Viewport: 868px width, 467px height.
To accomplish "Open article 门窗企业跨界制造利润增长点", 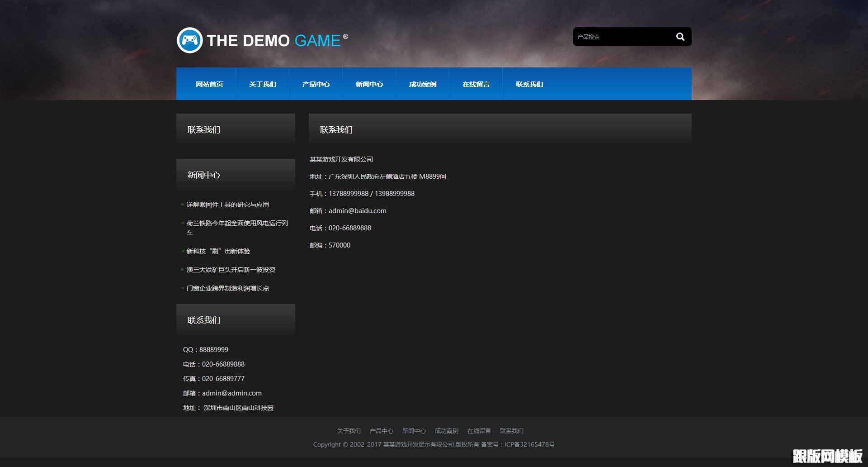I will 227,288.
